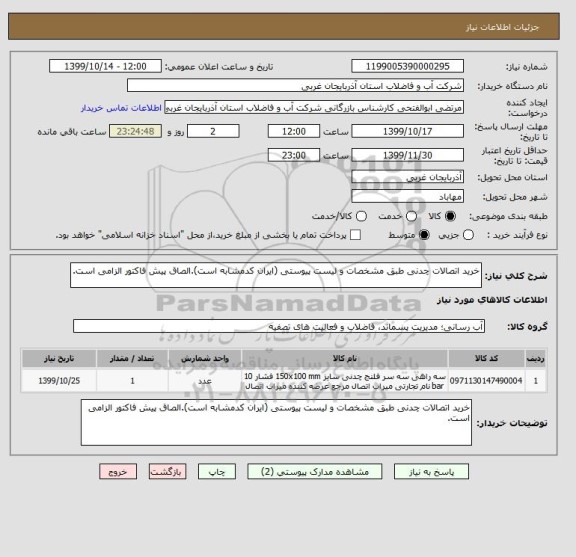Click the بازگشت button
The height and width of the screenshot is (557, 576).
[x=168, y=472]
